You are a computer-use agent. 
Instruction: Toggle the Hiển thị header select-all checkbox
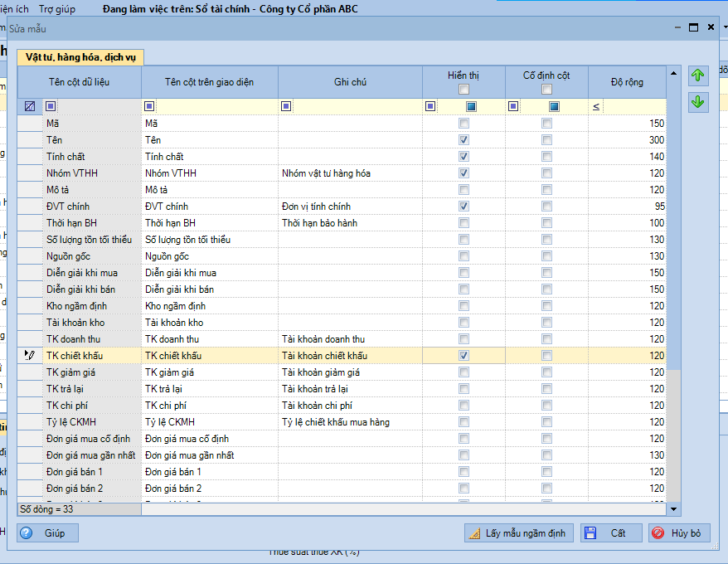click(463, 90)
